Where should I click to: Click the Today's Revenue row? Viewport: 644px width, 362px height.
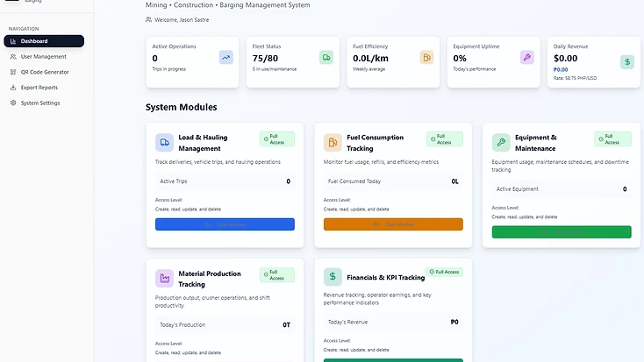point(393,323)
